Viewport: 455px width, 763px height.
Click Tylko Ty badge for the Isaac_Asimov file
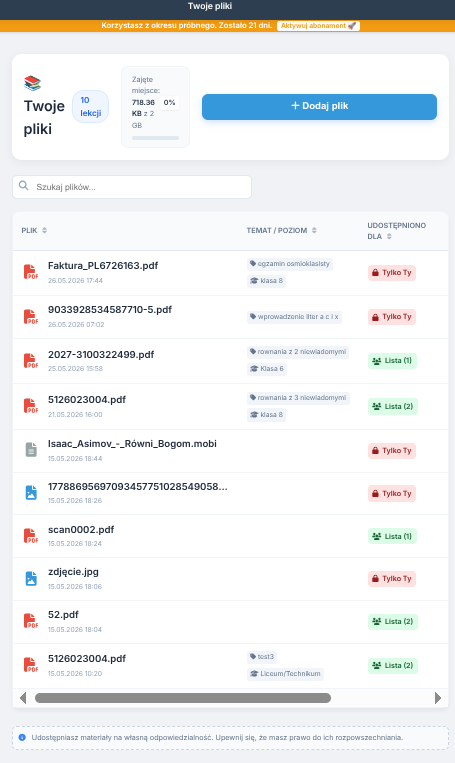(x=392, y=451)
